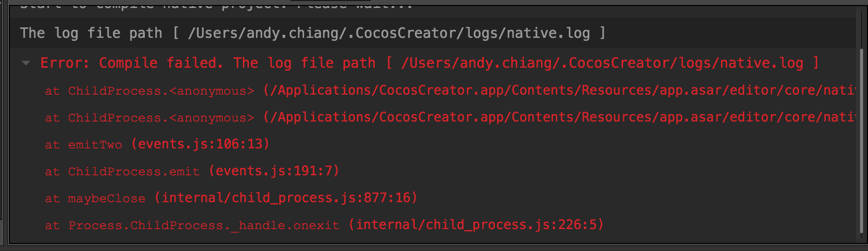Click the word 'Error:' at the message start
The width and height of the screenshot is (868, 251).
coord(65,63)
